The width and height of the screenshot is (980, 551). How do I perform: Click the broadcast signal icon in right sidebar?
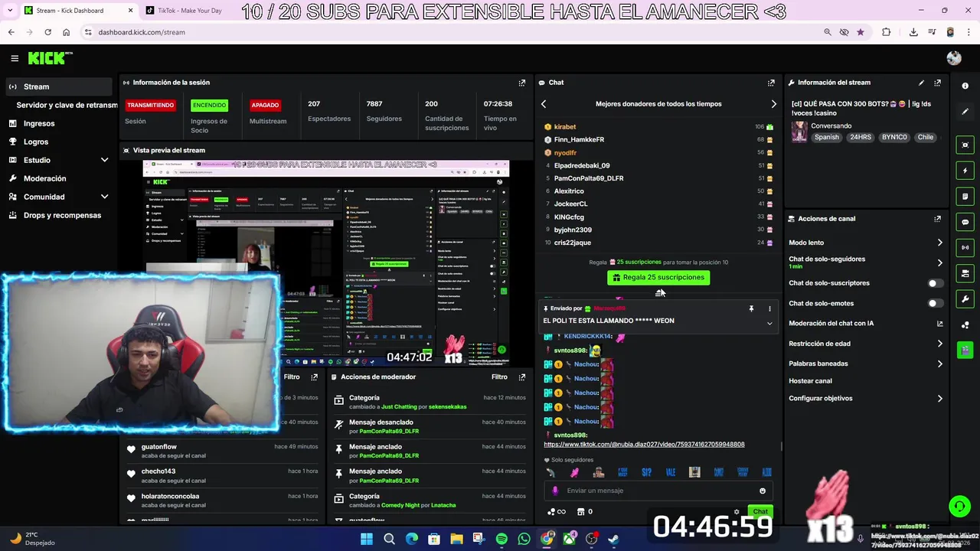pos(965,248)
